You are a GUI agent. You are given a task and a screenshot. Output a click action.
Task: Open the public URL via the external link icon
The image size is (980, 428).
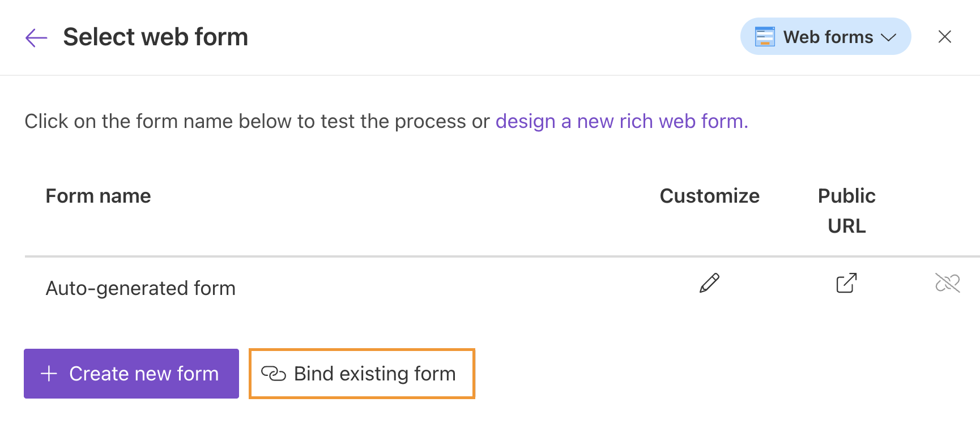pyautogui.click(x=846, y=283)
